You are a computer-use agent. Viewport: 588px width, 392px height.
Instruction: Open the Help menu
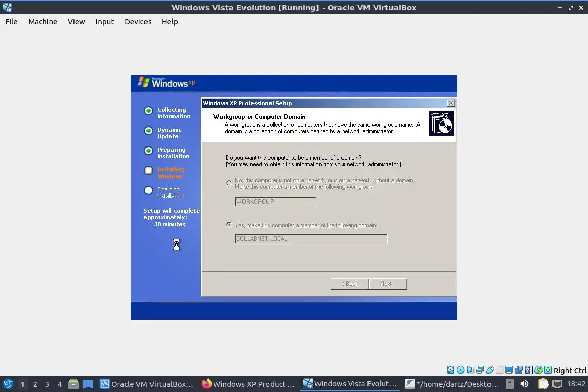pyautogui.click(x=170, y=22)
